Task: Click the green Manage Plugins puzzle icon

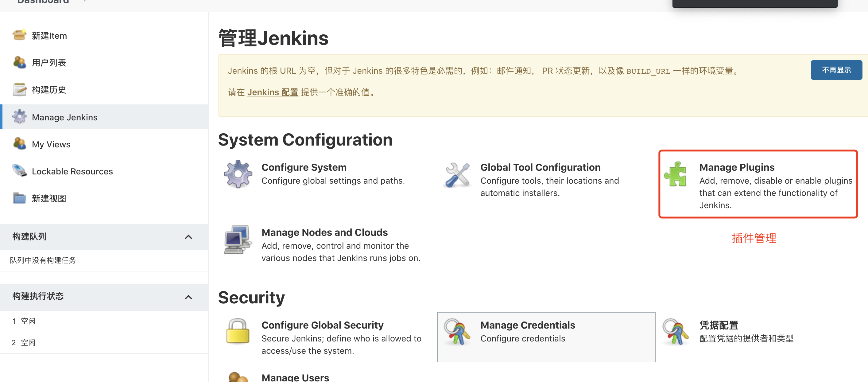Action: coord(675,174)
